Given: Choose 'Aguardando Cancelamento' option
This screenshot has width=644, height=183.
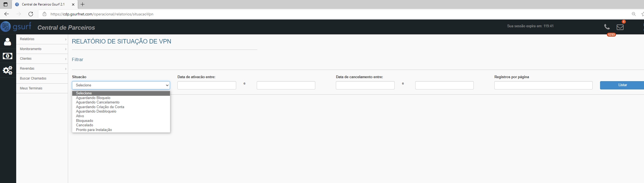Looking at the screenshot, I should coord(98,102).
